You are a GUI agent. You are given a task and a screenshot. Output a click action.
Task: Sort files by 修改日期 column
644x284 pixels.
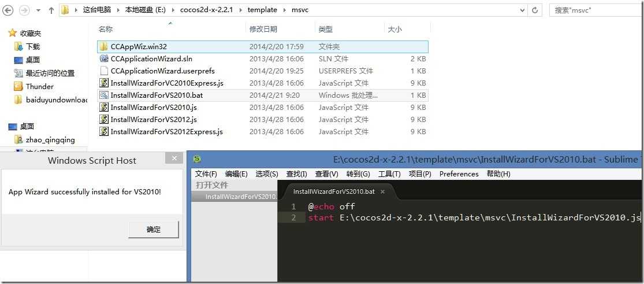[x=263, y=29]
